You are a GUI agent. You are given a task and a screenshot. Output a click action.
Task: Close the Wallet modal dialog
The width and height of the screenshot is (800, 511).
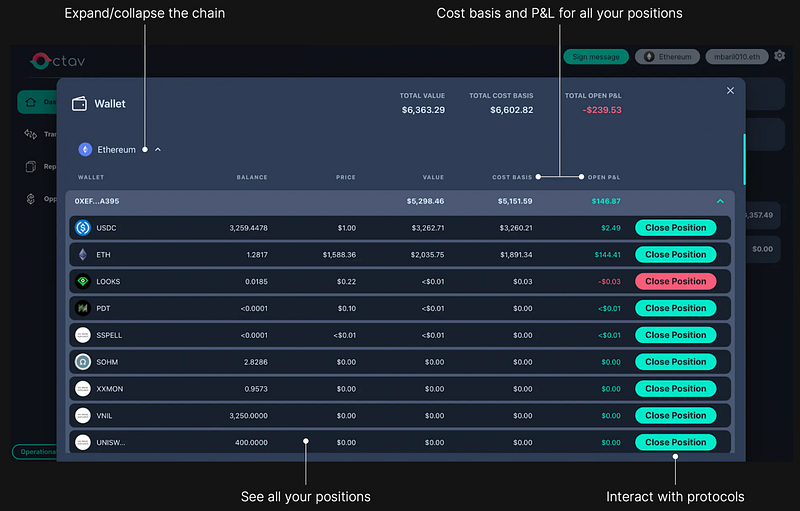pyautogui.click(x=730, y=91)
